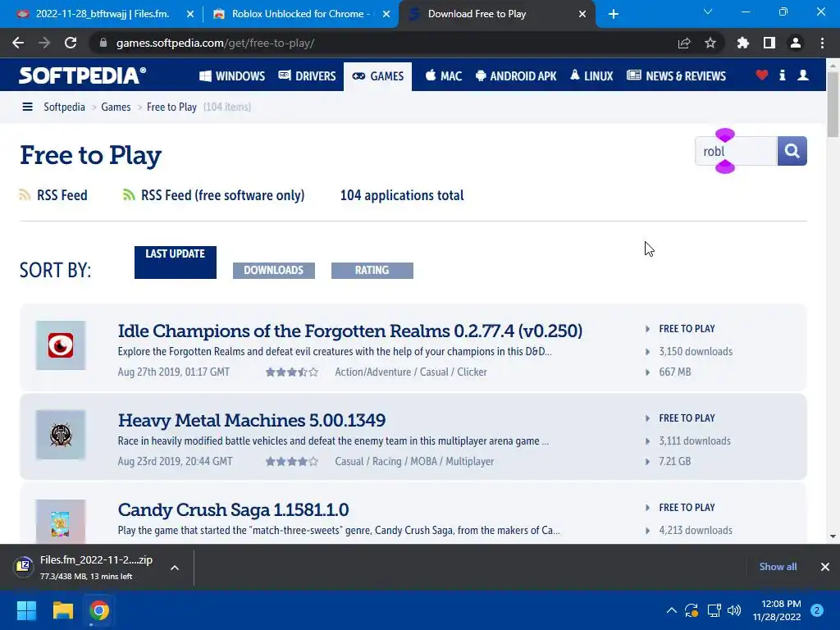This screenshot has height=630, width=840.
Task: Open the Chrome extensions puzzle icon
Action: coord(743,43)
